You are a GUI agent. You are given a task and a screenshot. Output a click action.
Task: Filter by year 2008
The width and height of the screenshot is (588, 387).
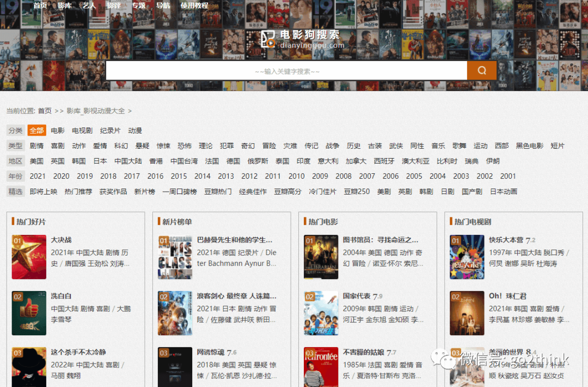tap(344, 176)
